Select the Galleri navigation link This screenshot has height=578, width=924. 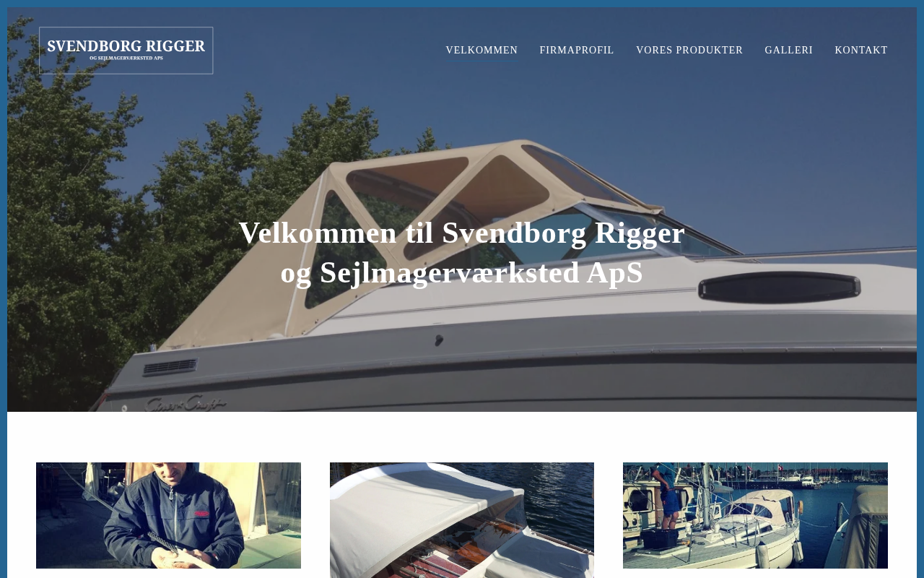coord(789,51)
